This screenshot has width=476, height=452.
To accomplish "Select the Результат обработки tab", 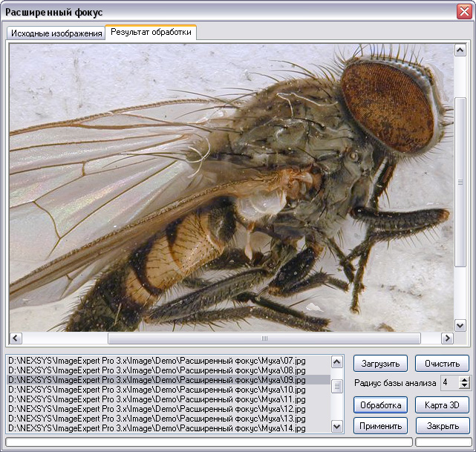I will 150,33.
